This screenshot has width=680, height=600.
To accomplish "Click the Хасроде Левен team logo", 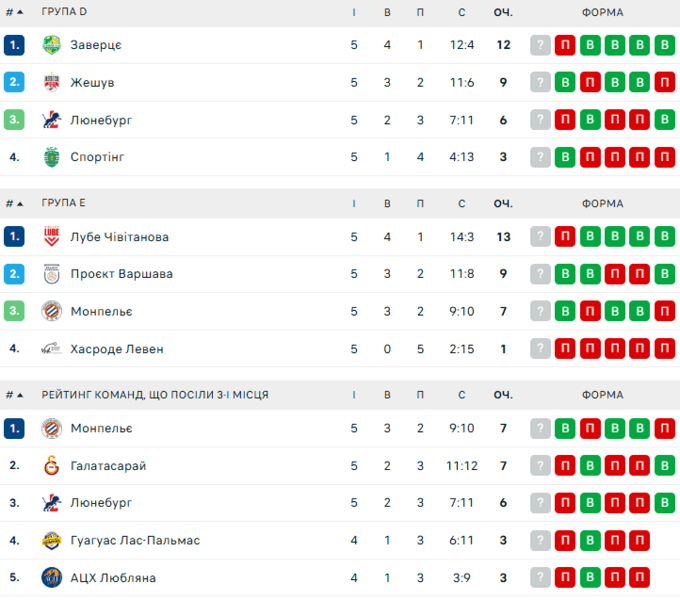I will 52,349.
